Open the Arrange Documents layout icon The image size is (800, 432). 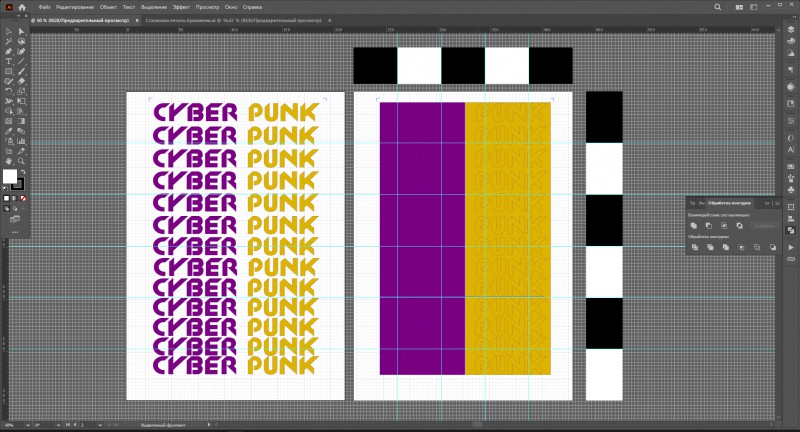point(739,7)
